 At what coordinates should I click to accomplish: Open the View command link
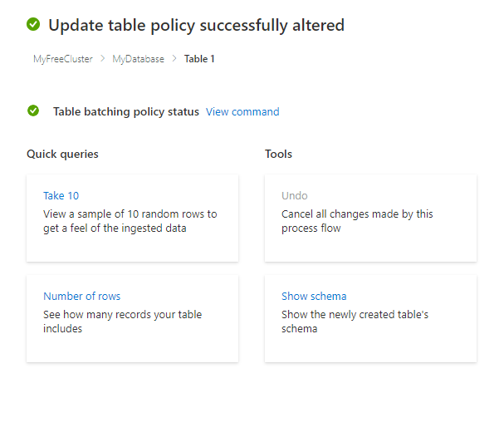pyautogui.click(x=242, y=112)
